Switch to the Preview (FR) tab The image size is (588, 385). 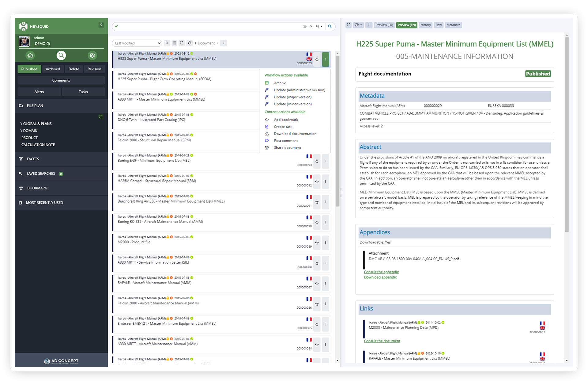click(384, 25)
